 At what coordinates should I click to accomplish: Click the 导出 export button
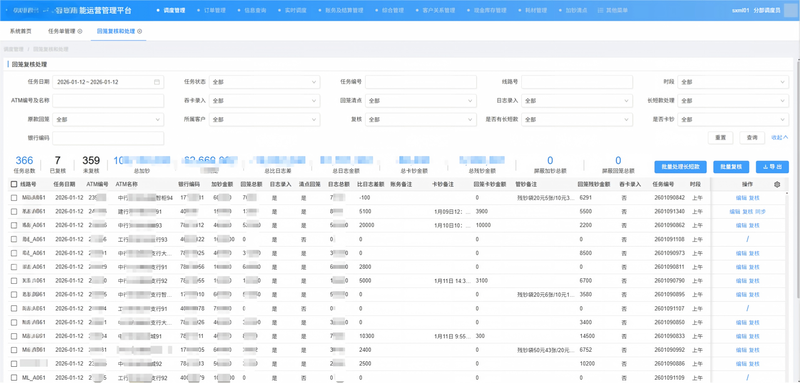click(x=772, y=167)
